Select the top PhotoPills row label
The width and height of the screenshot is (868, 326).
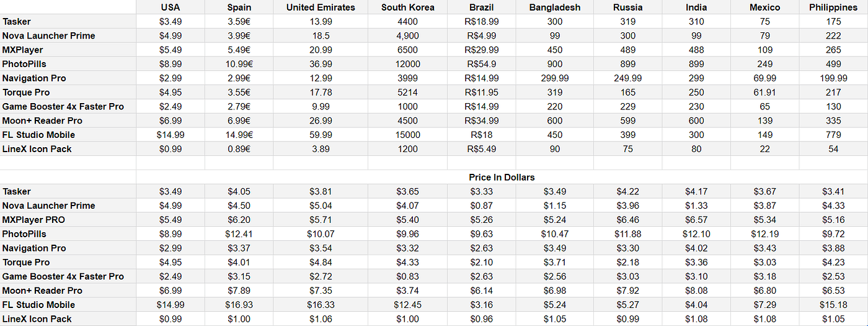[24, 64]
